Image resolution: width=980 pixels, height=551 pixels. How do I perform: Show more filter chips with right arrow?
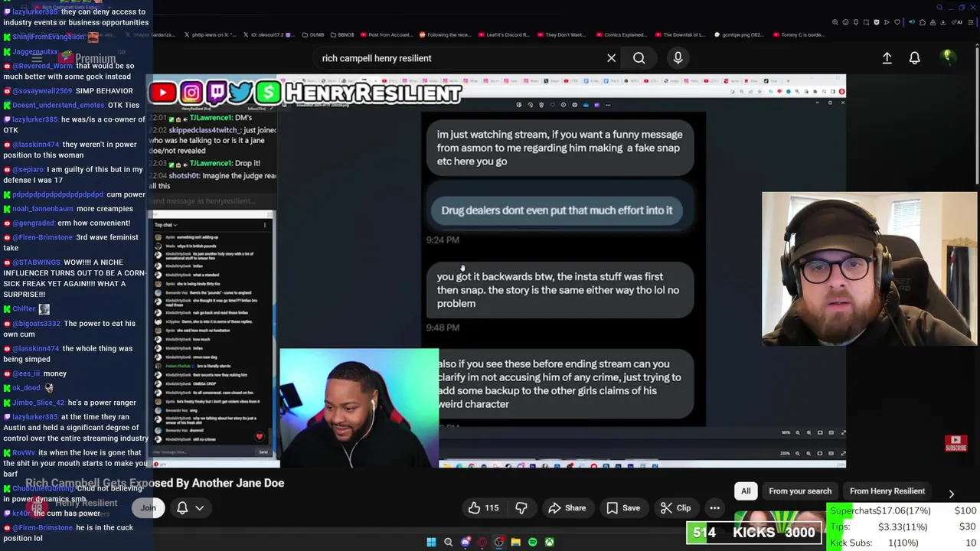click(x=952, y=494)
